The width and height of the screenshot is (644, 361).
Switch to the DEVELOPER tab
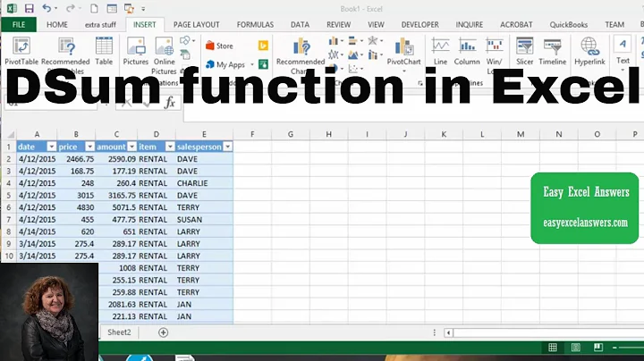(x=419, y=25)
